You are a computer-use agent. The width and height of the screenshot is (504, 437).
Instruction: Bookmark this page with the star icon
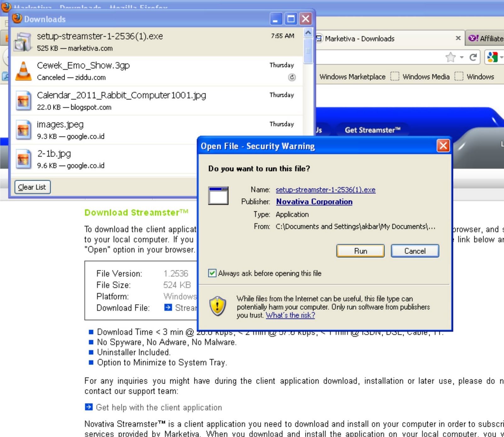451,57
